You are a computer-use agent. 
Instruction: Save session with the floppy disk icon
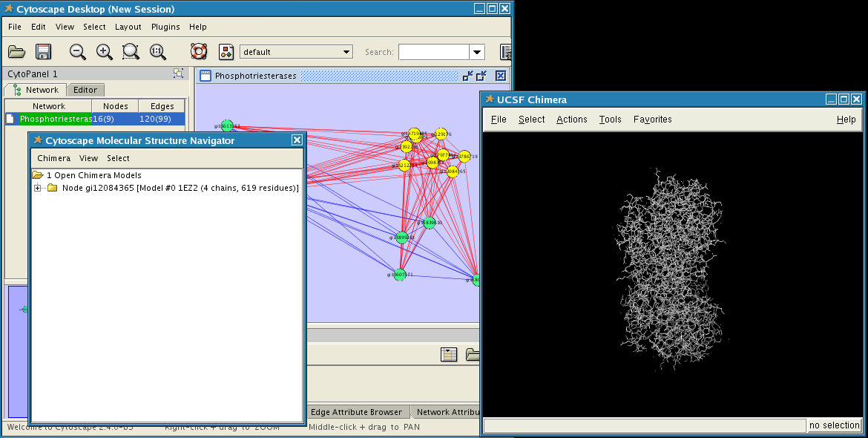(x=43, y=52)
